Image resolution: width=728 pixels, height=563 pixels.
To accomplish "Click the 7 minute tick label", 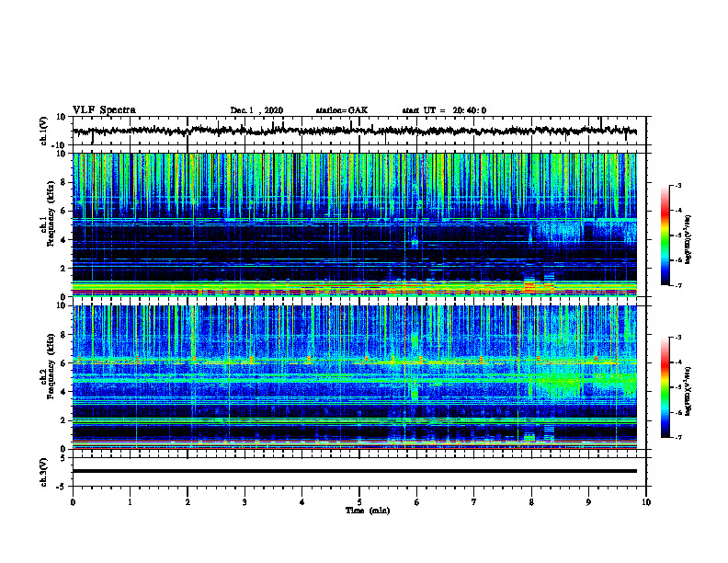I will tap(474, 502).
